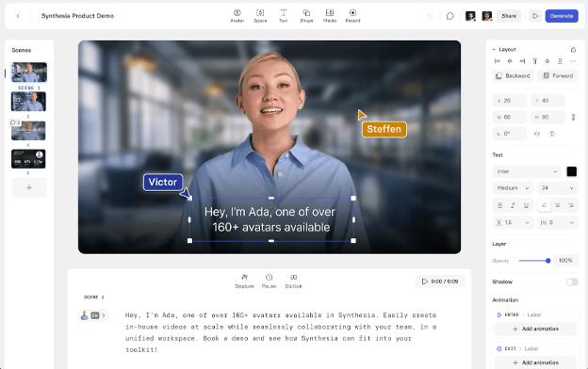Image resolution: width=588 pixels, height=369 pixels.
Task: Open the second collaborator avatar in header
Action: [487, 16]
